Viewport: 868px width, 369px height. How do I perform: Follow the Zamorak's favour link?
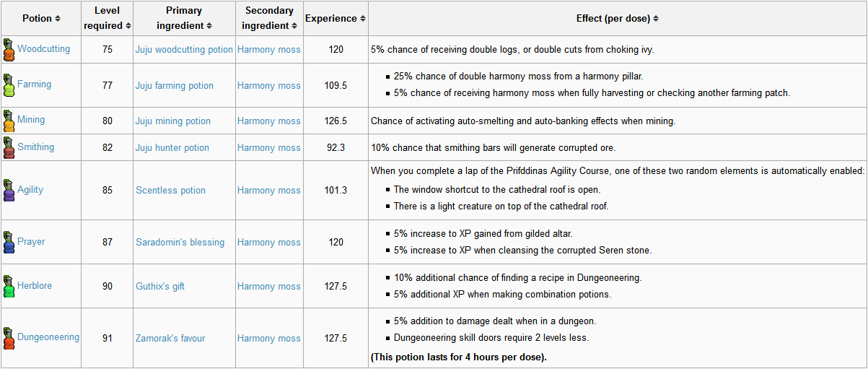pos(170,338)
